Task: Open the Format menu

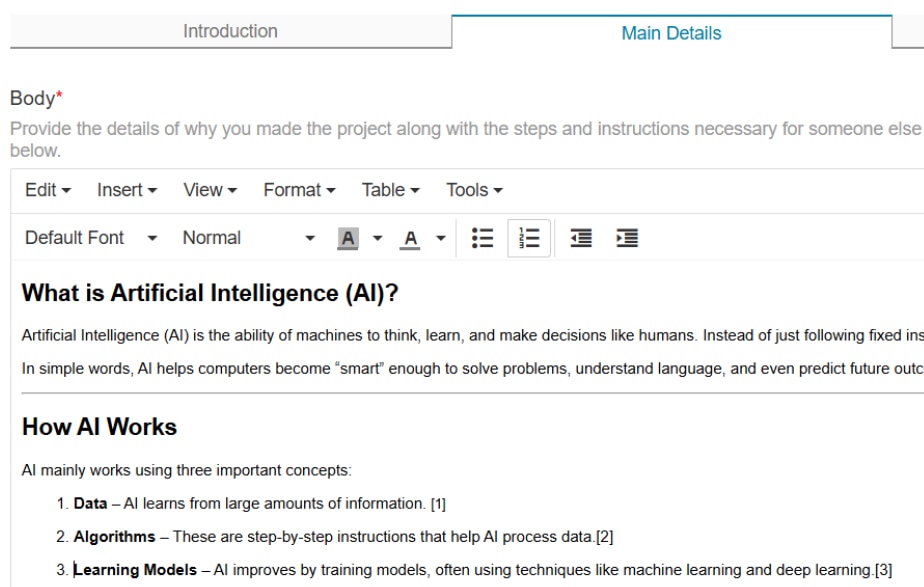Action: tap(299, 190)
